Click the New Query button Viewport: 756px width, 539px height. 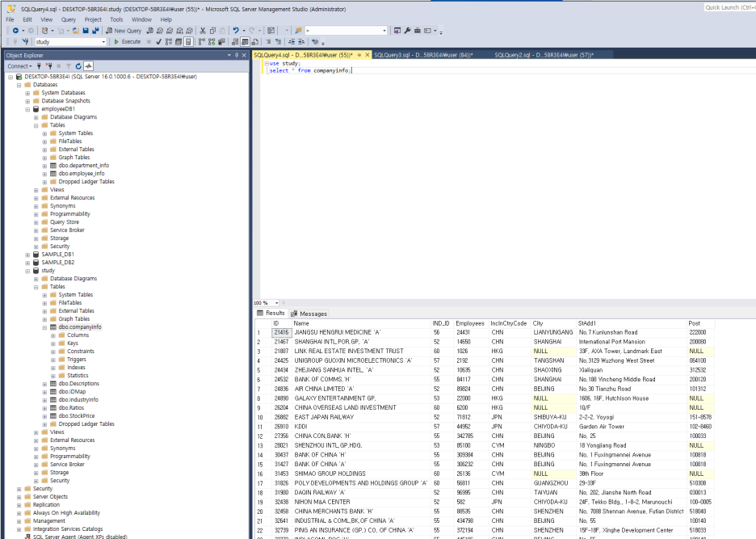click(124, 31)
